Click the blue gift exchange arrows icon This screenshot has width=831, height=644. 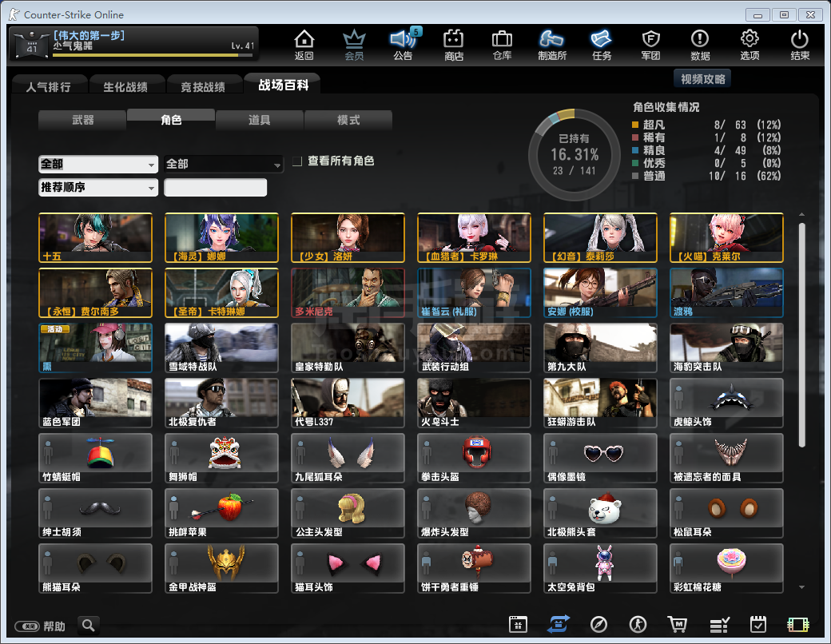[558, 624]
